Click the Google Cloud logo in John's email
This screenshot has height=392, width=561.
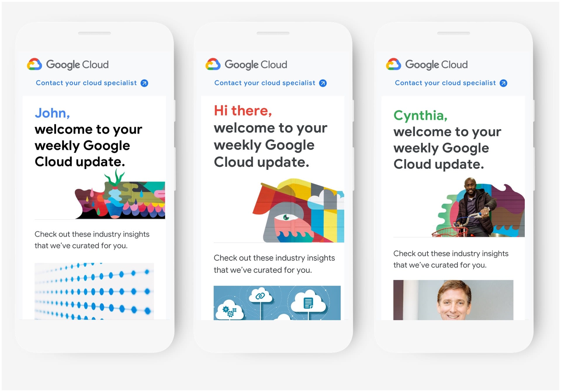(x=68, y=64)
